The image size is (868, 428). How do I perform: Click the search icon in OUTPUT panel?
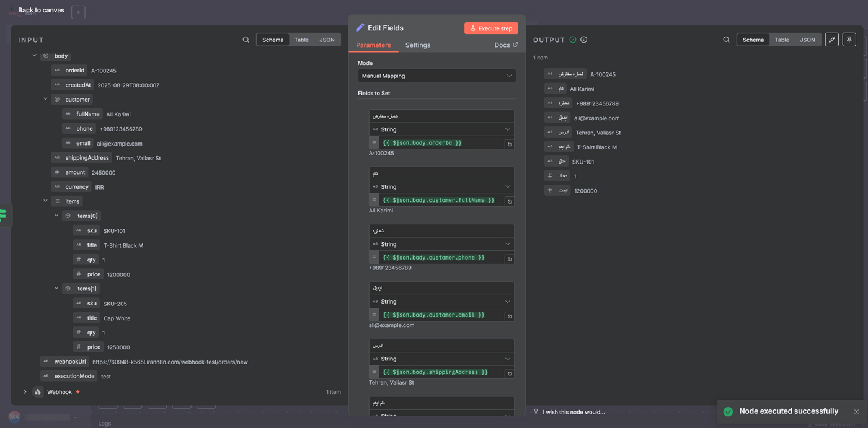(726, 40)
